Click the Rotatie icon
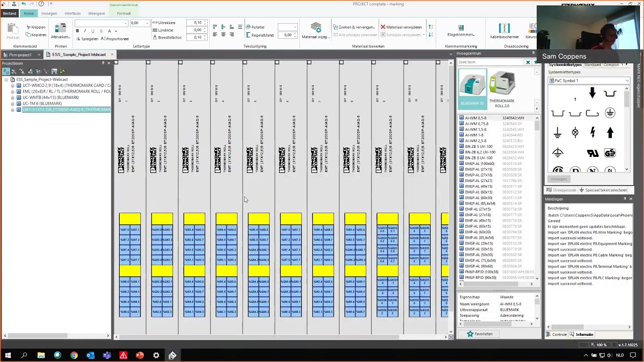The image size is (644, 362). click(248, 27)
